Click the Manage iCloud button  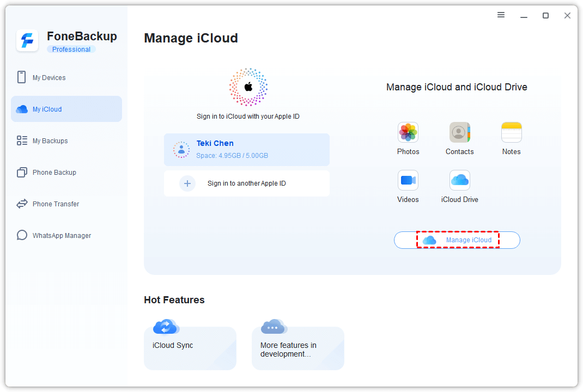click(457, 240)
